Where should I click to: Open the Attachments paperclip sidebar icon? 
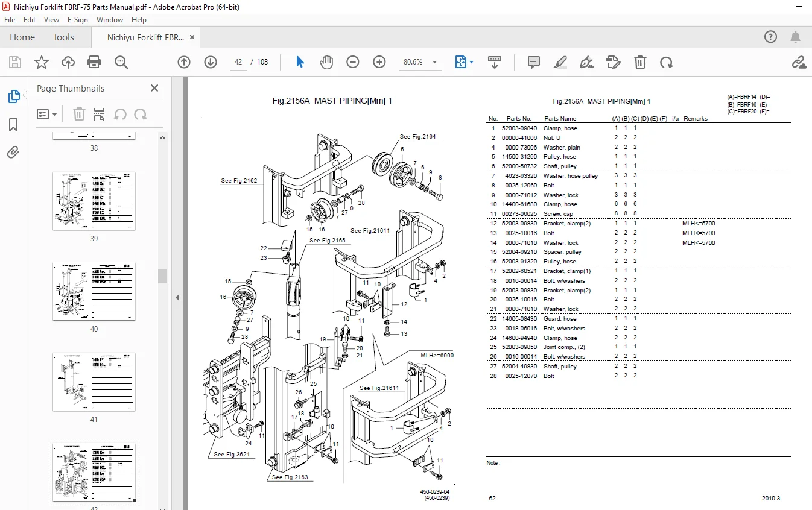13,153
